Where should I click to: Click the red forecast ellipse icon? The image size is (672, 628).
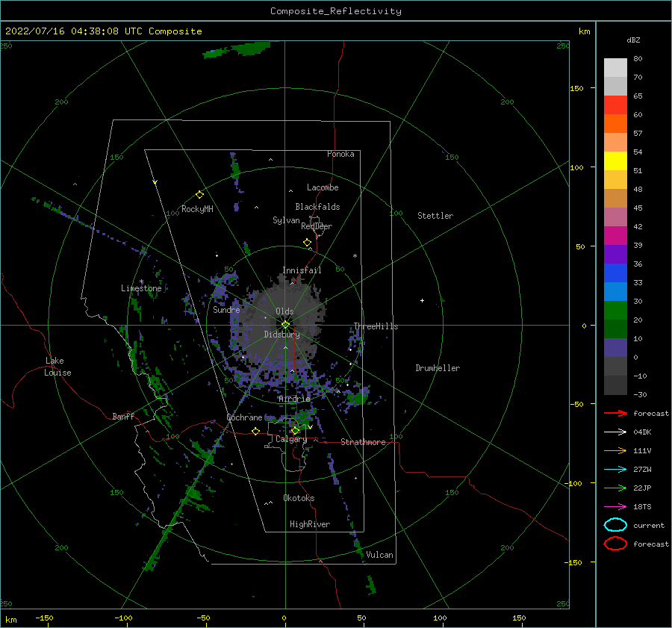pos(615,544)
